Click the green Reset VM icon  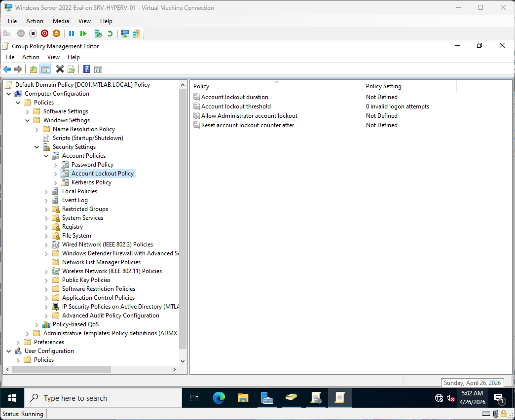click(x=83, y=34)
